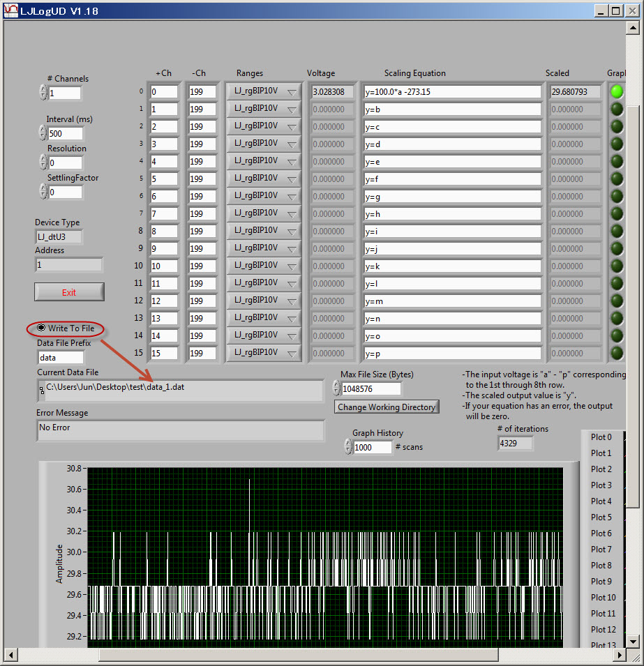
Task: Click the Change Working Directory button
Action: pyautogui.click(x=387, y=407)
